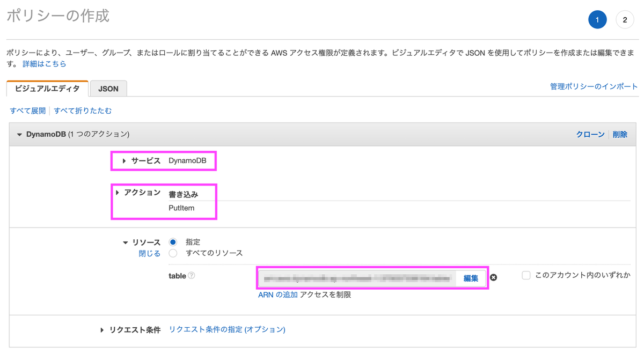This screenshot has width=644, height=353.
Task: Click the 編集 button next to the ARN
Action: click(x=471, y=278)
